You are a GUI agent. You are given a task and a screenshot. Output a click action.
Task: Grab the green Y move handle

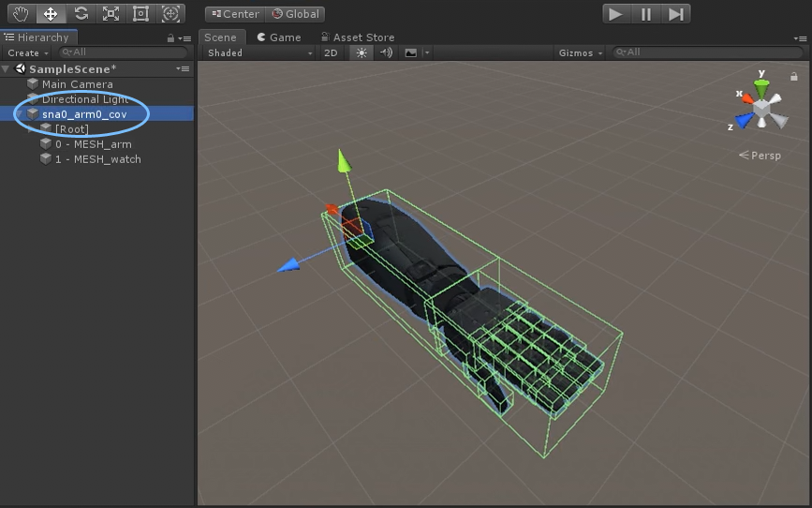344,161
